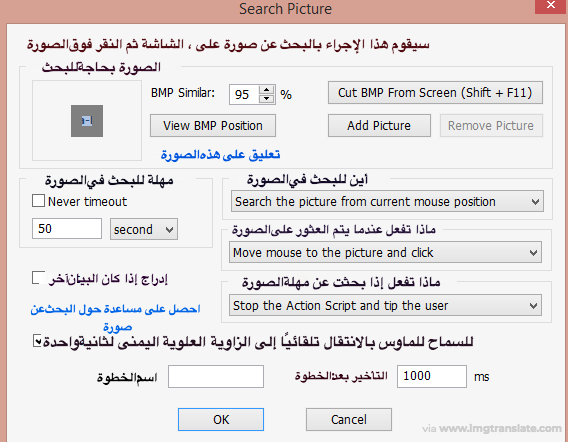Viewport: 568px width, 442px height.
Task: Open the help link about picture search
Action: point(116,317)
